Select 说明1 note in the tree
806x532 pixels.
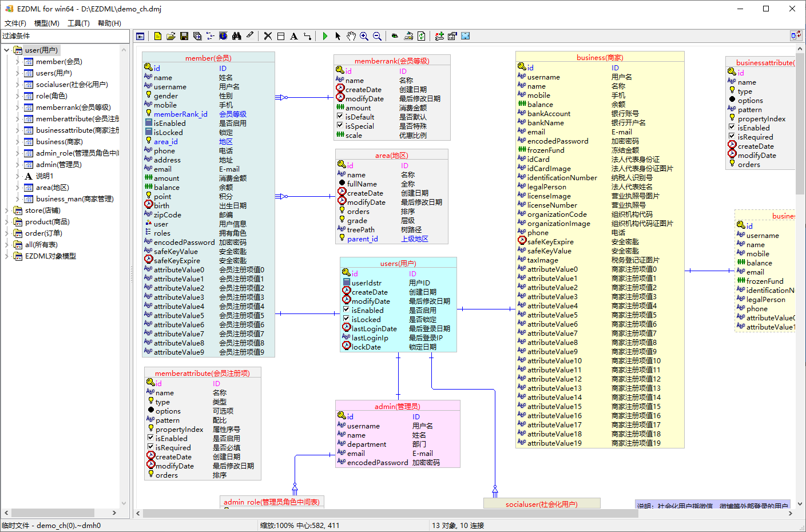[x=45, y=176]
